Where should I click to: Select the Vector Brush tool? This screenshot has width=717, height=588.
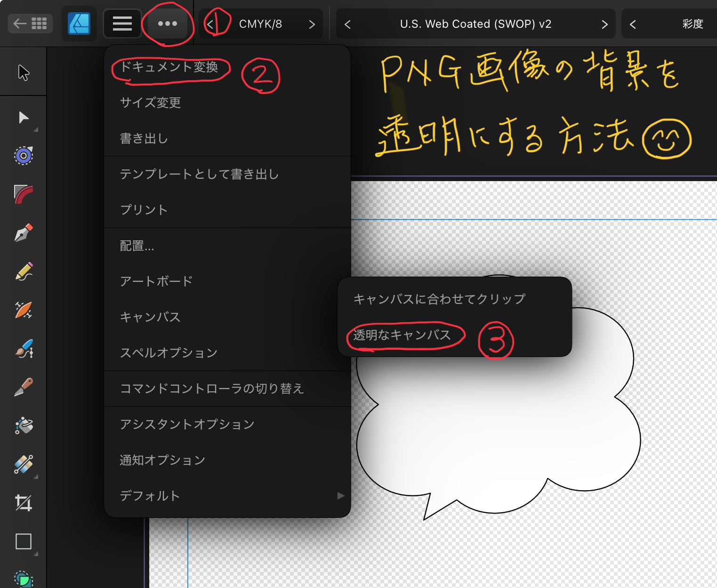click(x=24, y=349)
